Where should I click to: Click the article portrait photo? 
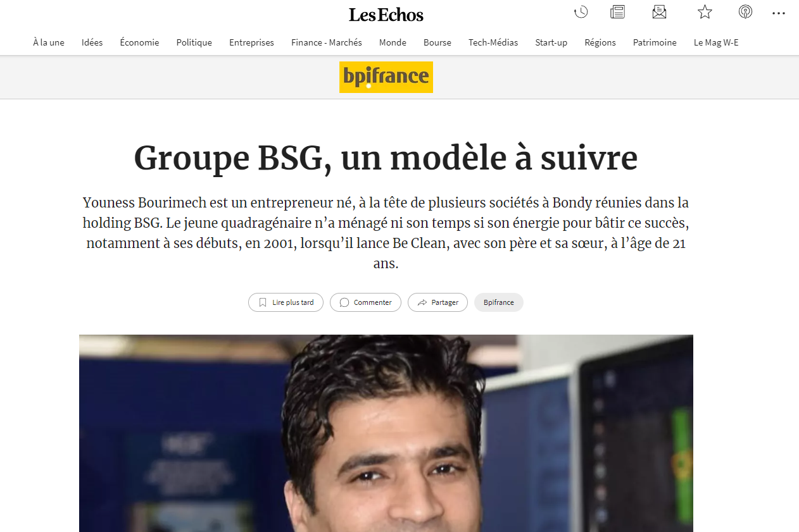click(x=386, y=433)
